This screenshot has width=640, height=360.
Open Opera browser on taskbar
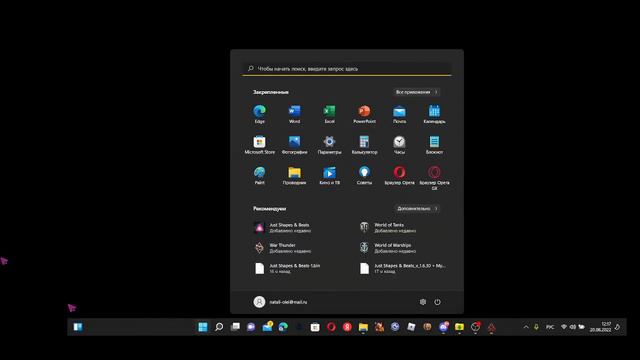[331, 327]
